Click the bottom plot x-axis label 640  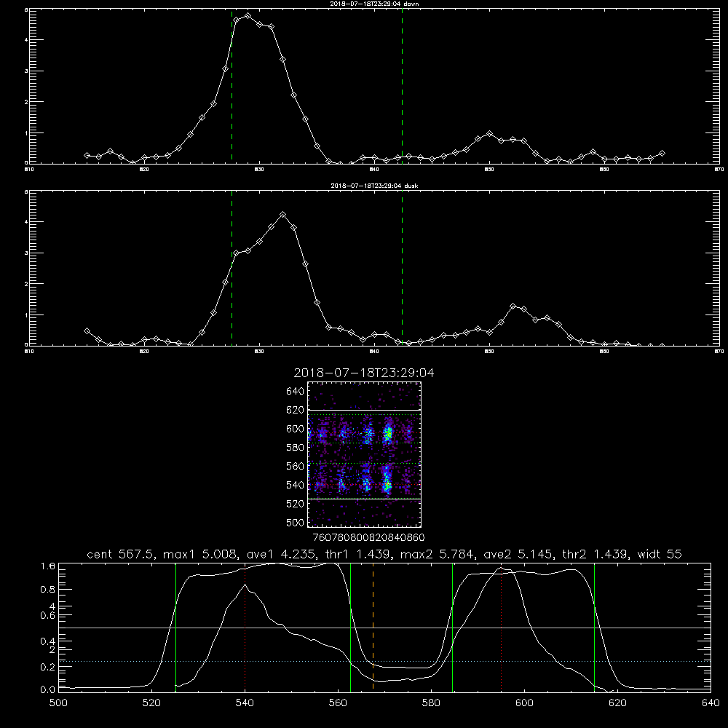click(711, 703)
